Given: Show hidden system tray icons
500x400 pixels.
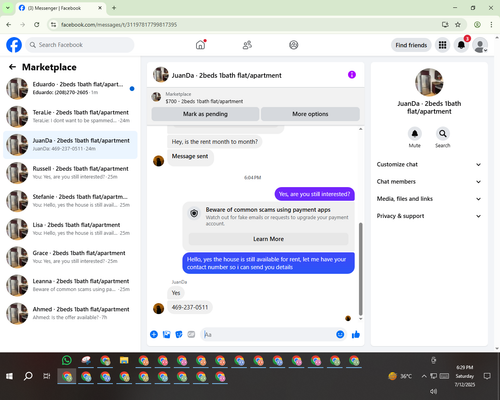Looking at the screenshot, I should tap(424, 376).
